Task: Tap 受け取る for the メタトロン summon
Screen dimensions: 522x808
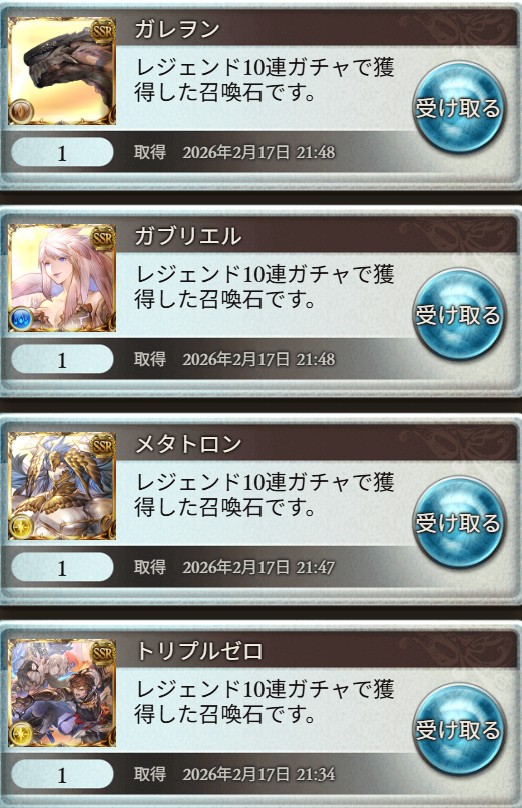Action: click(458, 523)
